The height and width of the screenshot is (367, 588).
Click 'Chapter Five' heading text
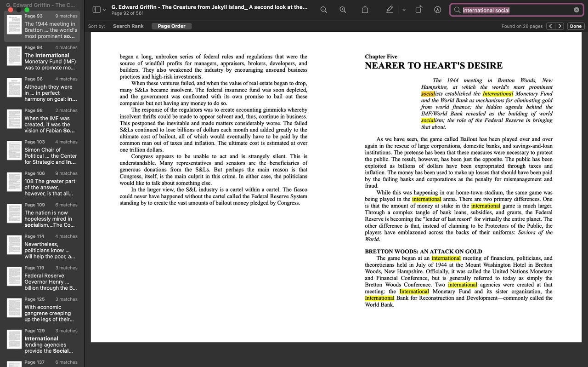(381, 57)
